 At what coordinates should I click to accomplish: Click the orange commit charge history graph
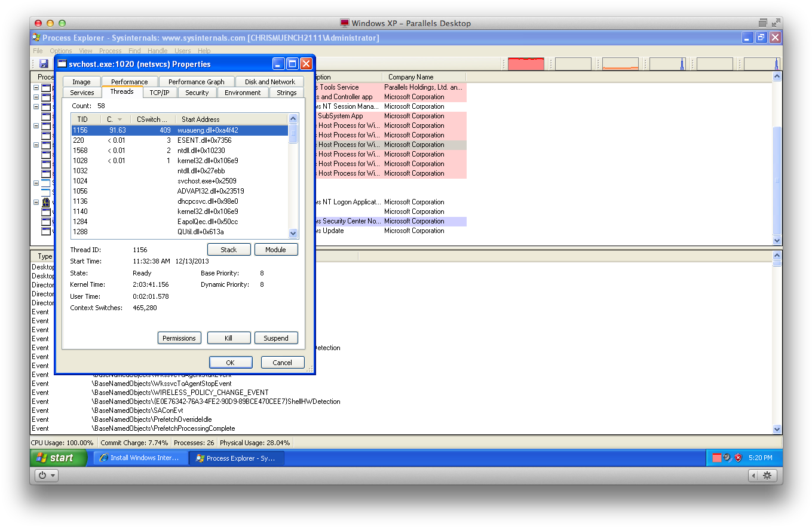[621, 63]
